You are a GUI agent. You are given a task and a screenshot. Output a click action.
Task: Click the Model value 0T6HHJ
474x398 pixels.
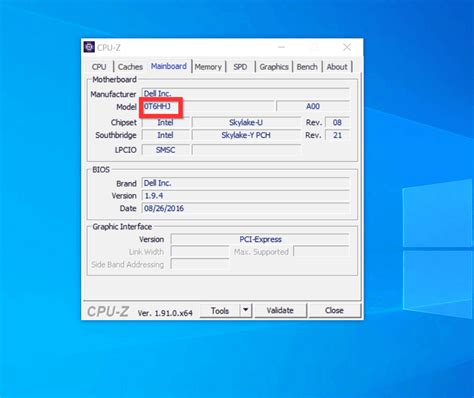(157, 106)
